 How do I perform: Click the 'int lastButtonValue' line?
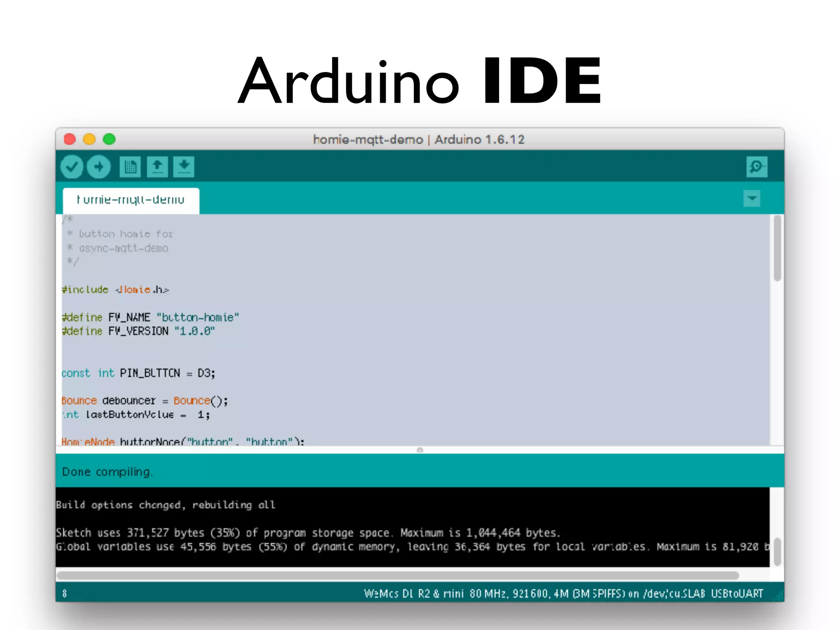point(136,415)
